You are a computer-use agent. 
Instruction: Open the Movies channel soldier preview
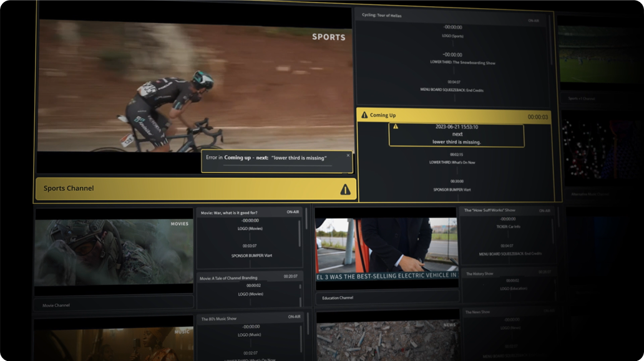(114, 253)
